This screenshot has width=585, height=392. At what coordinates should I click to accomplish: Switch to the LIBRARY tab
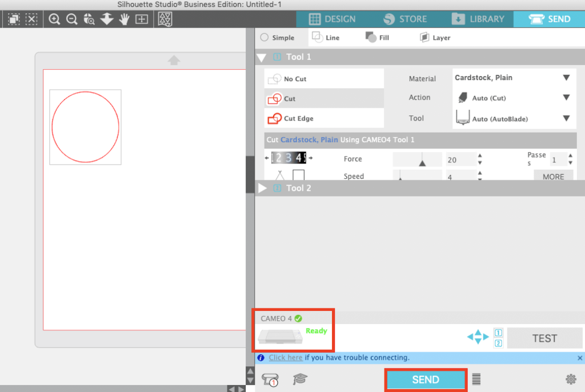(x=479, y=19)
